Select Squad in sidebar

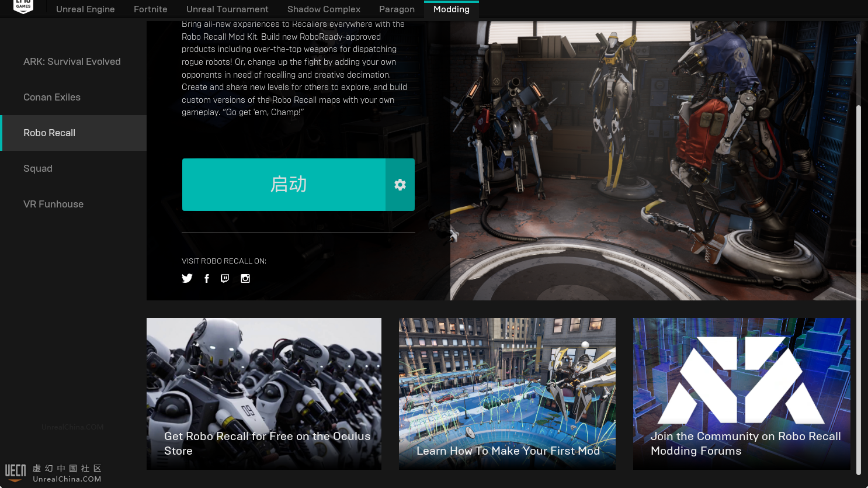(x=73, y=168)
